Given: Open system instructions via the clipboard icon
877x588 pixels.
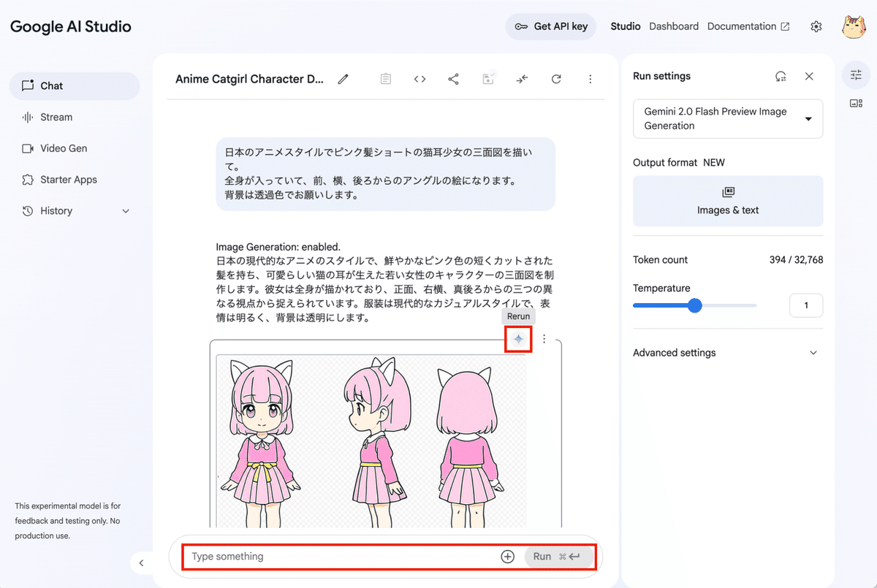Looking at the screenshot, I should (385, 78).
